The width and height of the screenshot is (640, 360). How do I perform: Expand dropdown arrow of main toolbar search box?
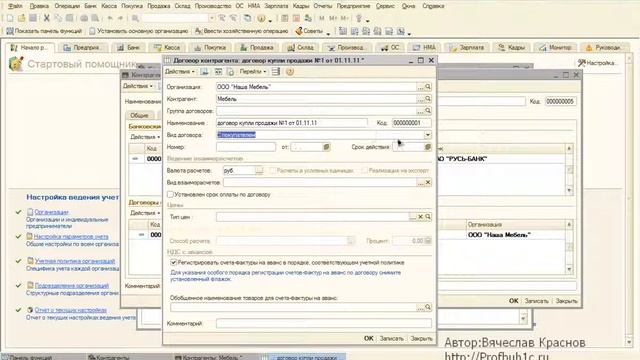point(212,18)
